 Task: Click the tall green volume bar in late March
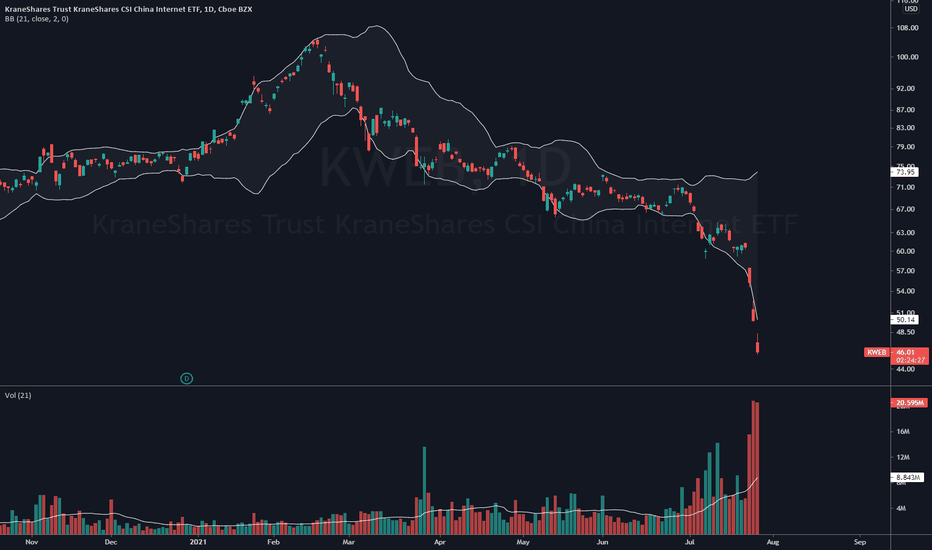point(424,491)
